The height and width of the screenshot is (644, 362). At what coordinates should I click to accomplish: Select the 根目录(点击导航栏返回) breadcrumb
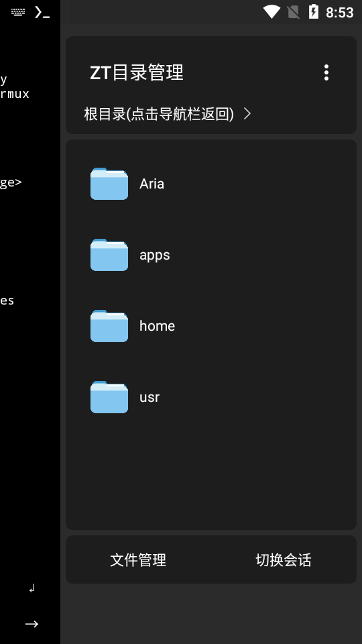(159, 114)
